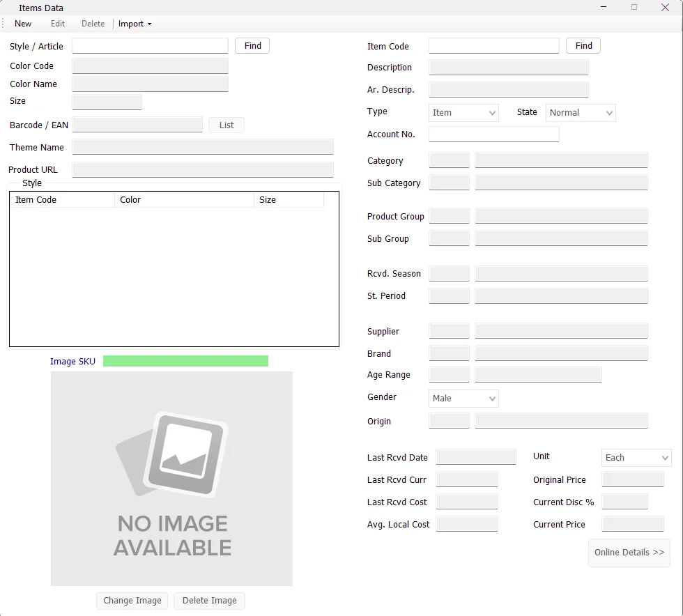Open the Gender dropdown showing Male
This screenshot has width=683, height=616.
click(x=463, y=399)
